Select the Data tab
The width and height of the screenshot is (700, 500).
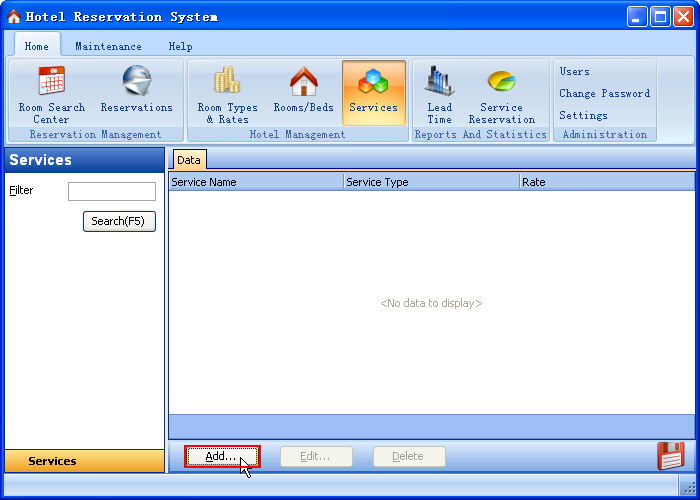click(x=189, y=160)
